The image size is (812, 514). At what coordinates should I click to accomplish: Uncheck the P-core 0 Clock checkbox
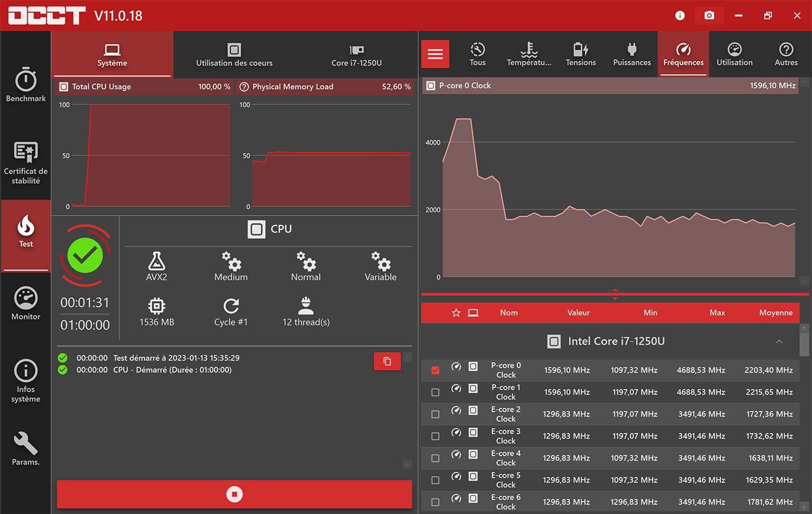[436, 370]
